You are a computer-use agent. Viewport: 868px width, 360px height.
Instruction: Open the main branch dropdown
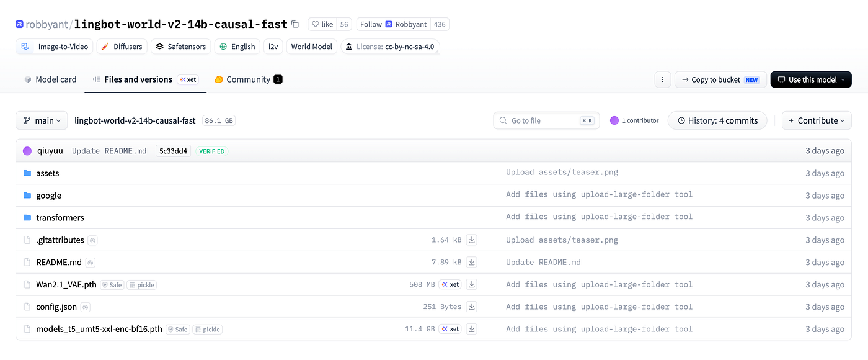point(42,120)
